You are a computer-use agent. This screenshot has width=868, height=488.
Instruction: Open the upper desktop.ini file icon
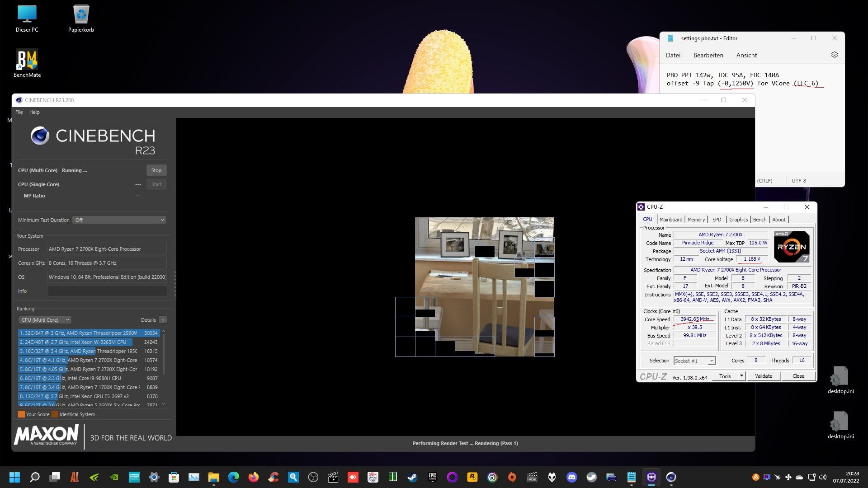tap(840, 380)
